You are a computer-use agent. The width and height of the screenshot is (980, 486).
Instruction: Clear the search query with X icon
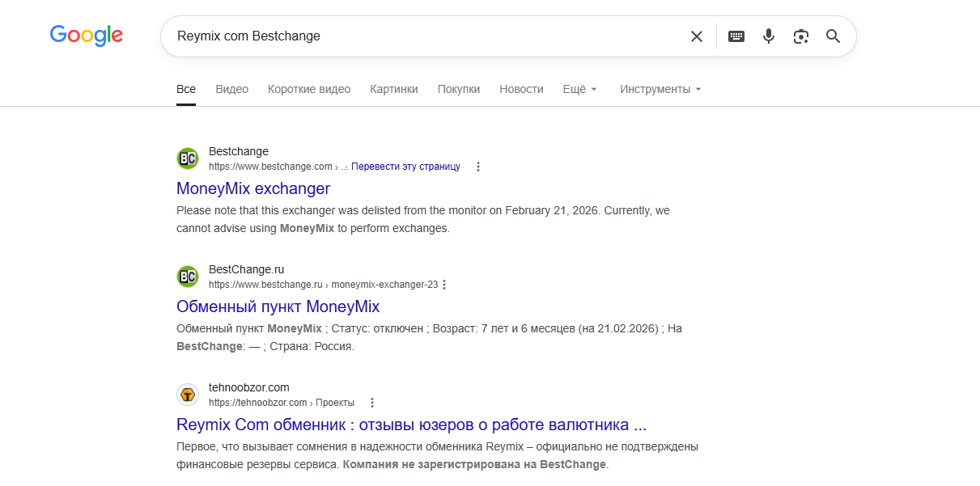click(x=697, y=36)
